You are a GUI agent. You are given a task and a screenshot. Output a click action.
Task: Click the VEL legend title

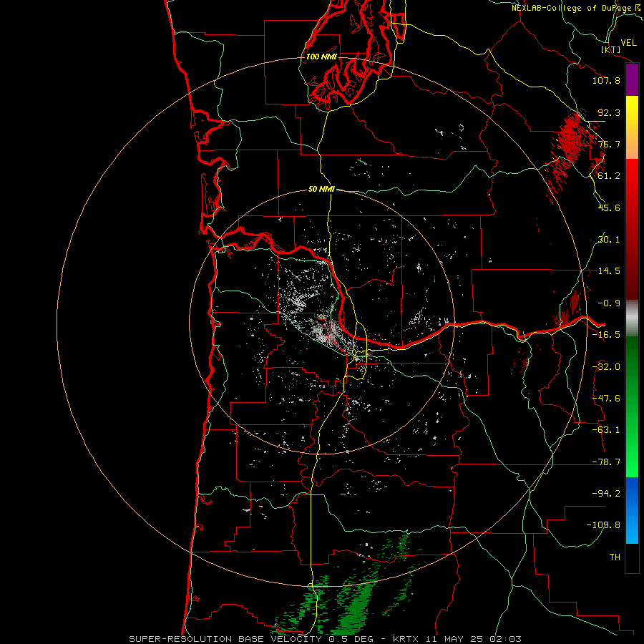[628, 42]
